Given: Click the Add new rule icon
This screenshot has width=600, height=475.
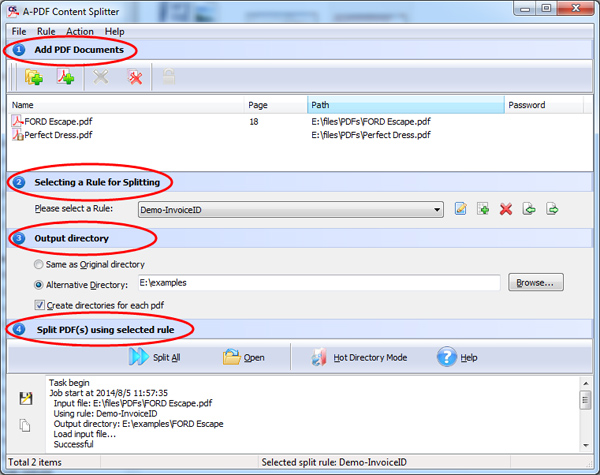Looking at the screenshot, I should coord(483,209).
